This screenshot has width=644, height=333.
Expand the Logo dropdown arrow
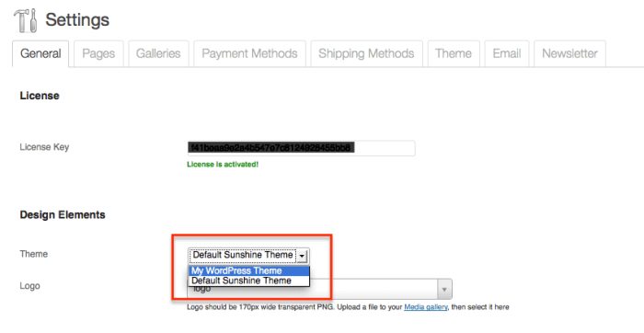(444, 290)
